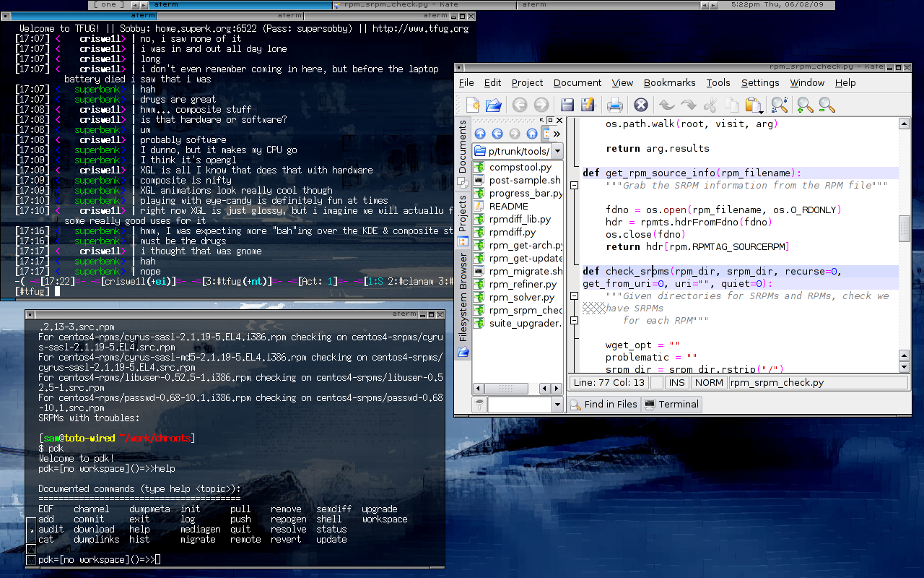
Task: Click the Forward arrow in Kate main toolbar
Action: pyautogui.click(x=541, y=105)
